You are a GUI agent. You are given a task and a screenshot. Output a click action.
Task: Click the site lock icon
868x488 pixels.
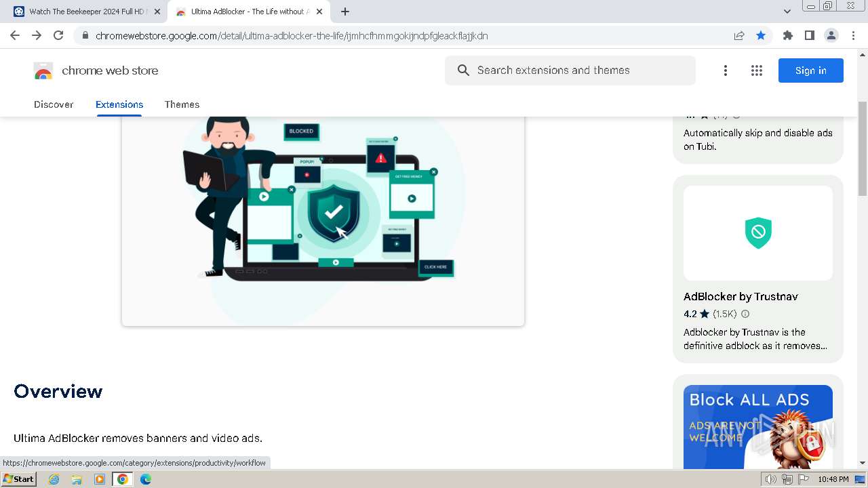(85, 35)
